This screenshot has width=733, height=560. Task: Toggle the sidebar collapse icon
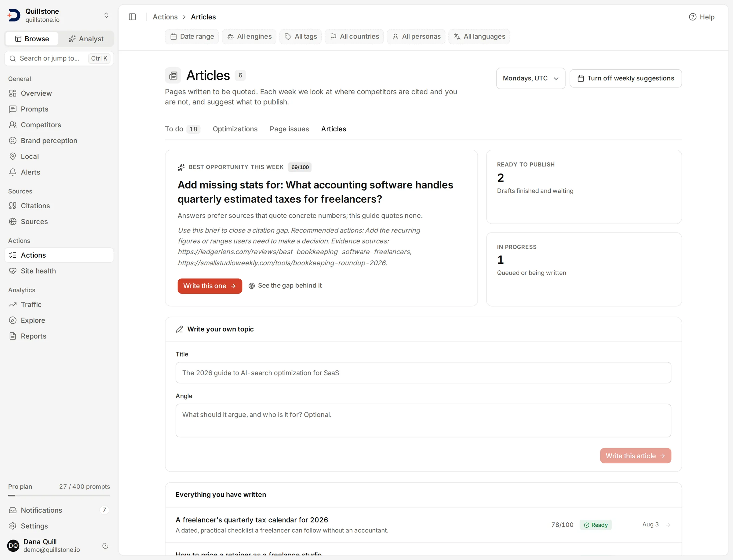point(132,17)
